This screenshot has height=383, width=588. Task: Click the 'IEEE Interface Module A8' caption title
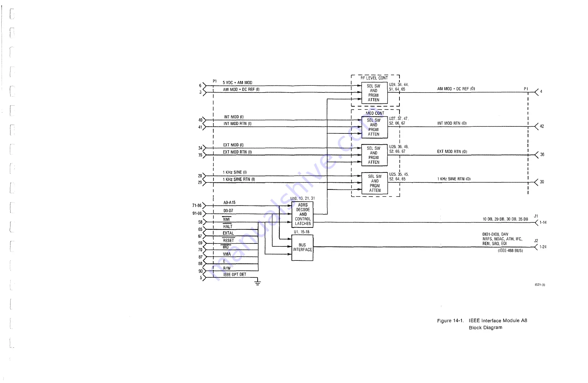[498, 321]
